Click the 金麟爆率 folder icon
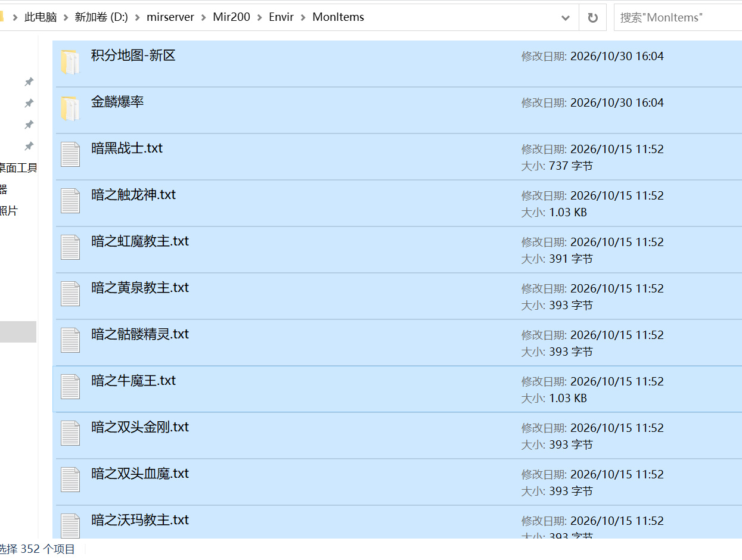 click(x=70, y=108)
